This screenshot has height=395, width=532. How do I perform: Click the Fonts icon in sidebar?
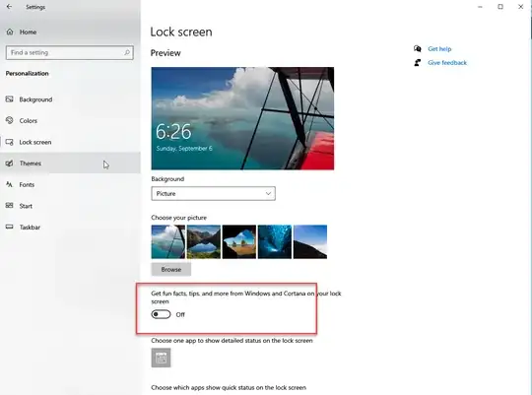[10, 184]
